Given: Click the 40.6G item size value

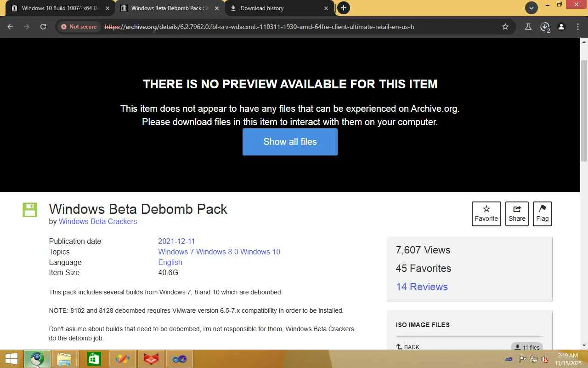Looking at the screenshot, I should (x=168, y=273).
